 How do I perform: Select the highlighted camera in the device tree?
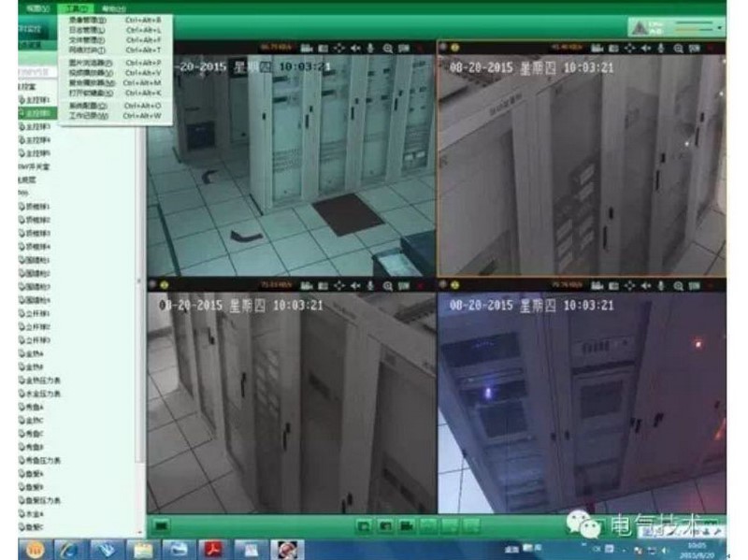tap(37, 112)
